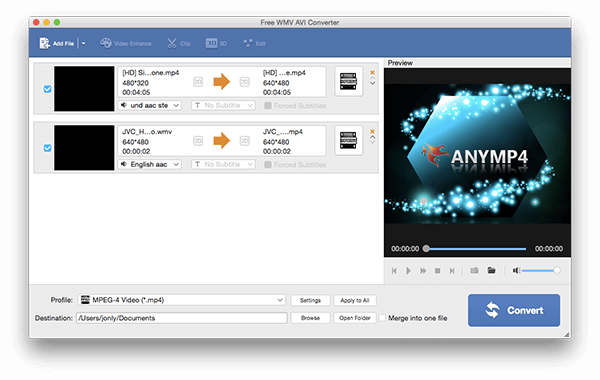Viewport: 600px width, 380px height.
Task: Stop the preview playback
Action: (x=437, y=271)
